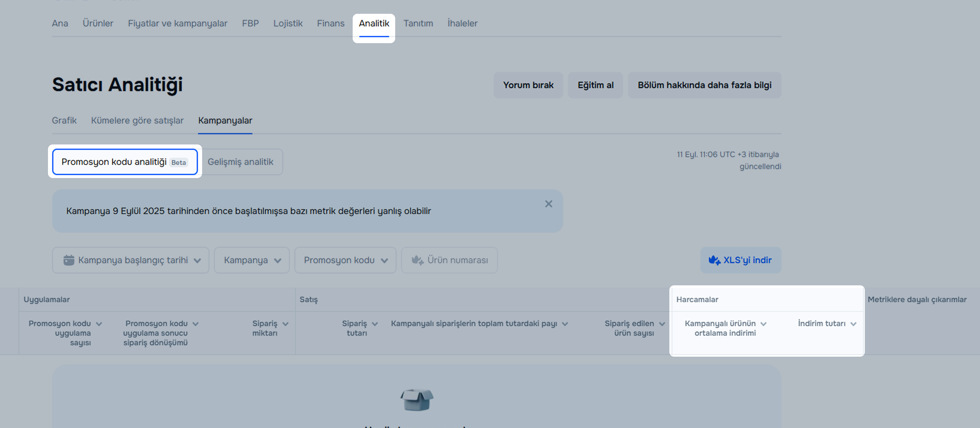Close the campaign metrics warning banner
980x428 pixels.
click(x=548, y=204)
